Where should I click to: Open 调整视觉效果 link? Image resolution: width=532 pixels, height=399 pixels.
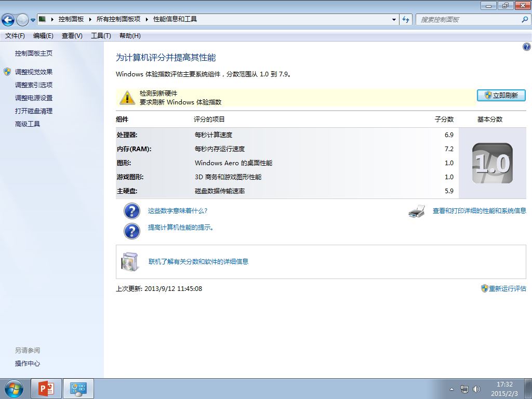34,72
